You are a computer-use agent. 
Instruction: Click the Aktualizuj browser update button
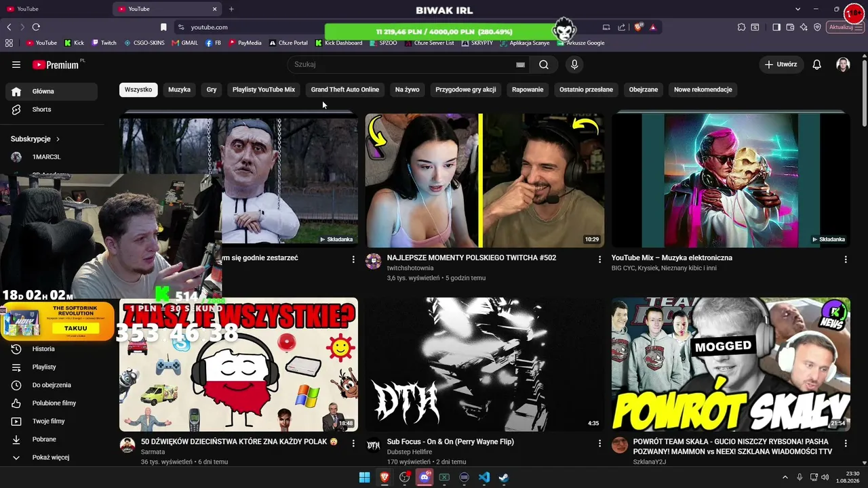tap(844, 27)
